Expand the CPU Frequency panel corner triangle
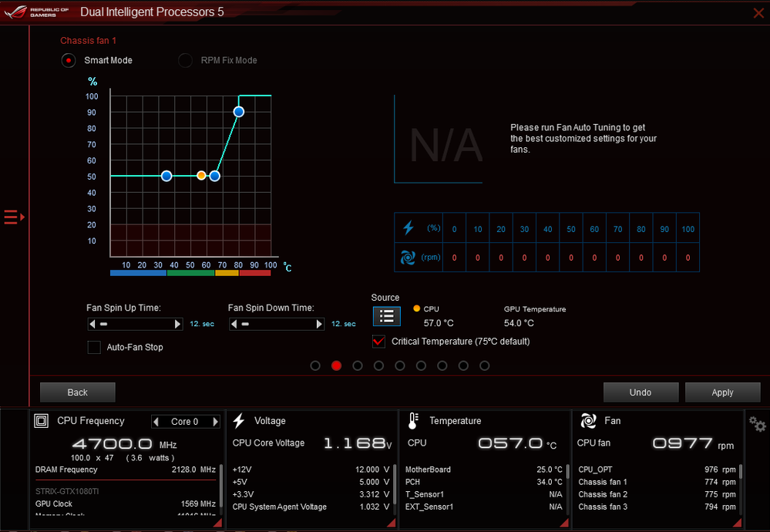 tap(218, 524)
